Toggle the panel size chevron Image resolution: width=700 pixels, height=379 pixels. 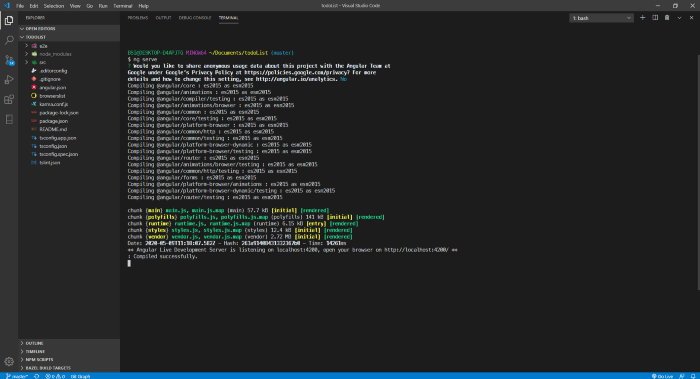point(679,18)
